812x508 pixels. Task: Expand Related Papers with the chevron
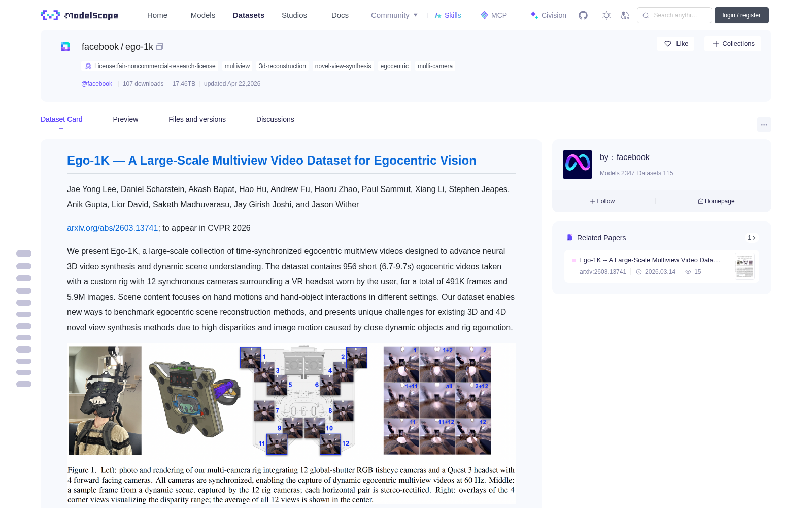click(752, 238)
